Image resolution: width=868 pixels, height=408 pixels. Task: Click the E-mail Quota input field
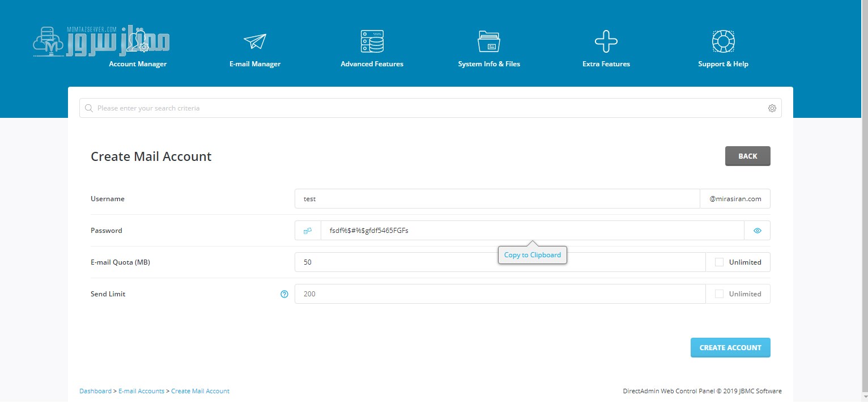pos(500,262)
